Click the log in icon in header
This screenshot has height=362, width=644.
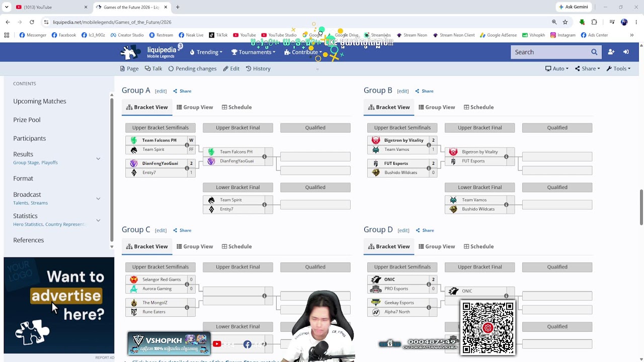click(x=626, y=52)
